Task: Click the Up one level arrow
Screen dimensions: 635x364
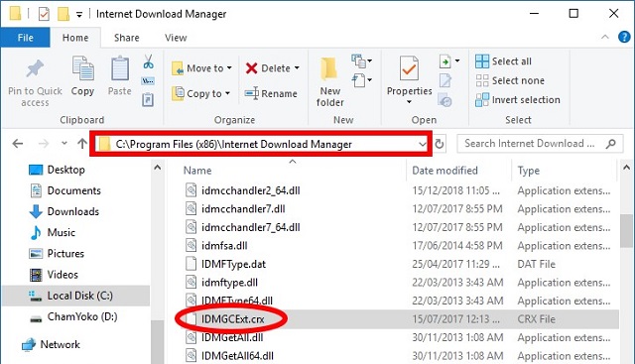Action: 82,144
